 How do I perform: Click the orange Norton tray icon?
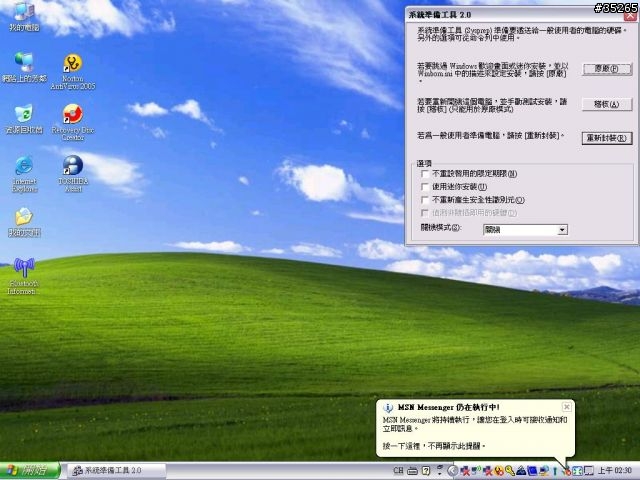(x=499, y=471)
